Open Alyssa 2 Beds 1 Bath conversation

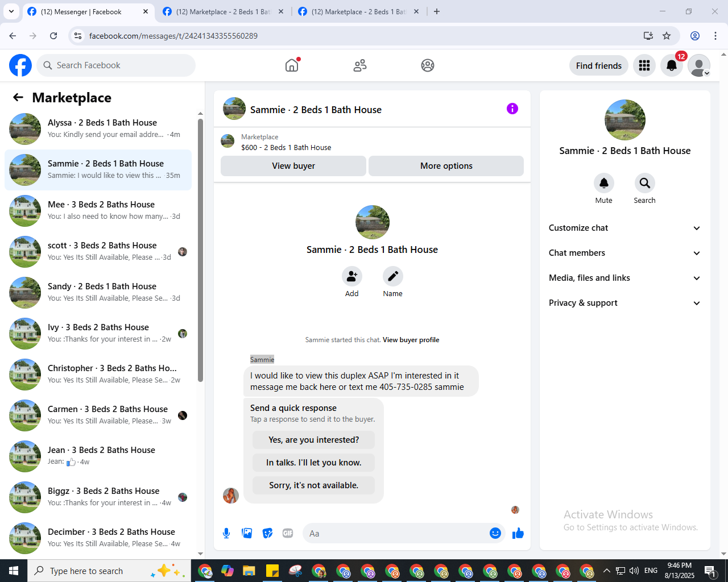click(98, 129)
